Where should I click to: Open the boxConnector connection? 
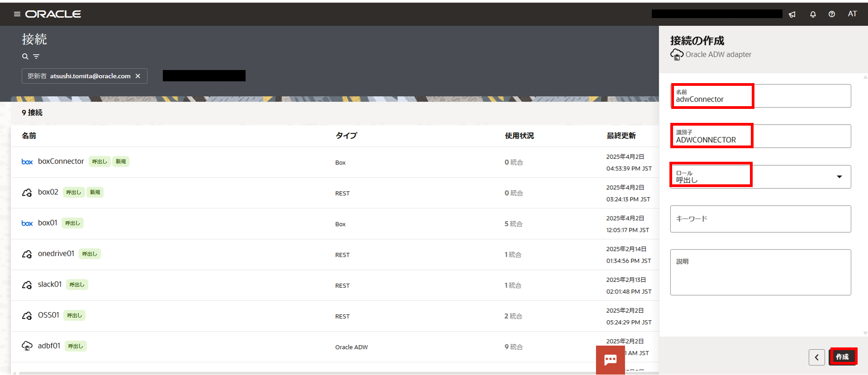click(x=61, y=161)
